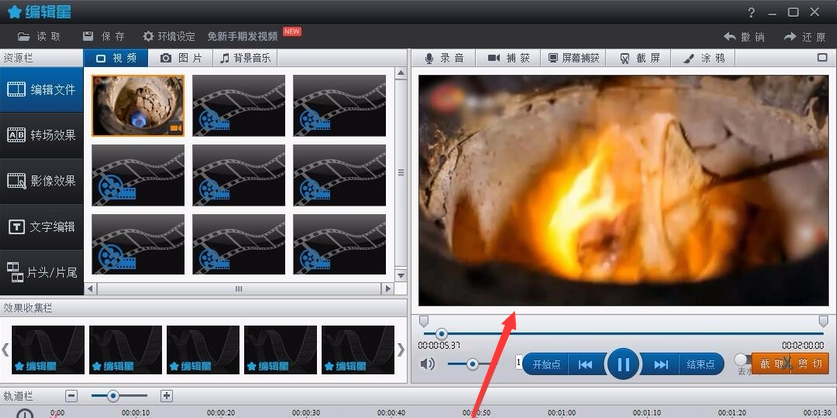Click the orange 截取 button

click(x=772, y=364)
